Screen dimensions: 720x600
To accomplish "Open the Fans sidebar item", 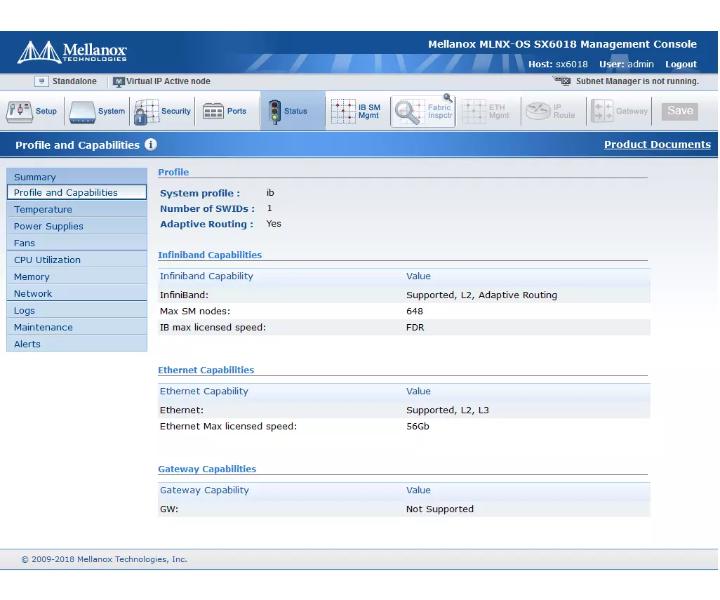I will point(77,243).
